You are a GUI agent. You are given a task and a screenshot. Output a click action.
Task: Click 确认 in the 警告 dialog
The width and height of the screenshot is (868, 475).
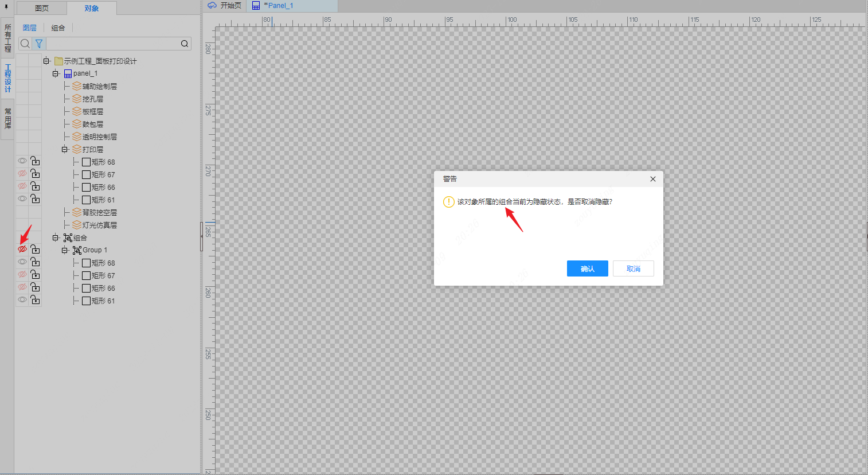point(588,268)
